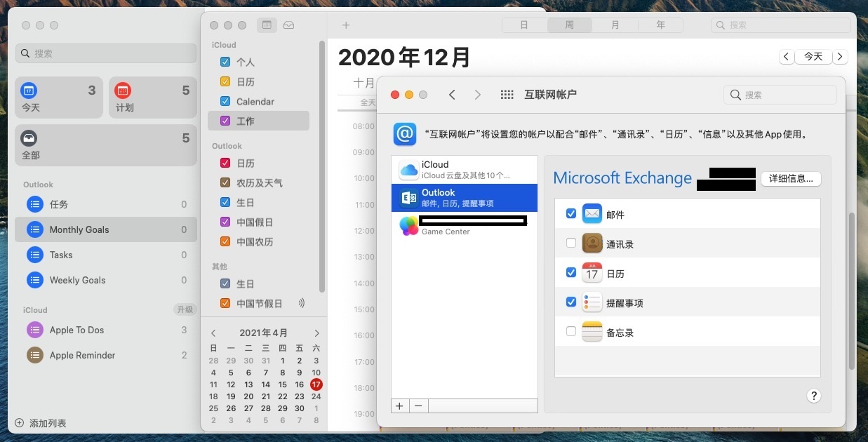Uncheck the iCloud 日历 calendar

tap(225, 81)
